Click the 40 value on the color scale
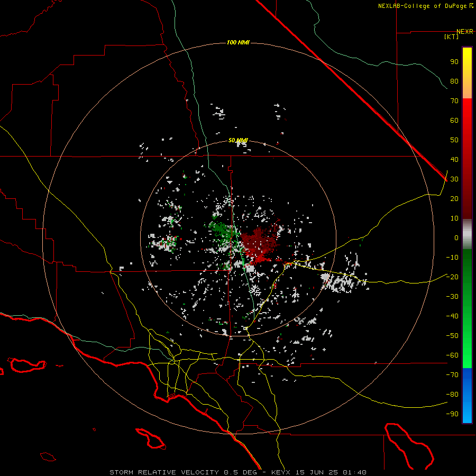Viewport: 476px width, 476px height. 454,160
